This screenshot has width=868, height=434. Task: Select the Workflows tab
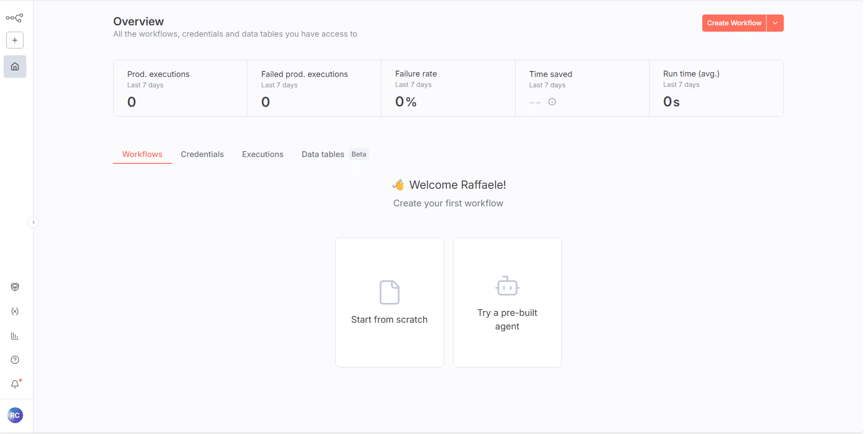[142, 154]
